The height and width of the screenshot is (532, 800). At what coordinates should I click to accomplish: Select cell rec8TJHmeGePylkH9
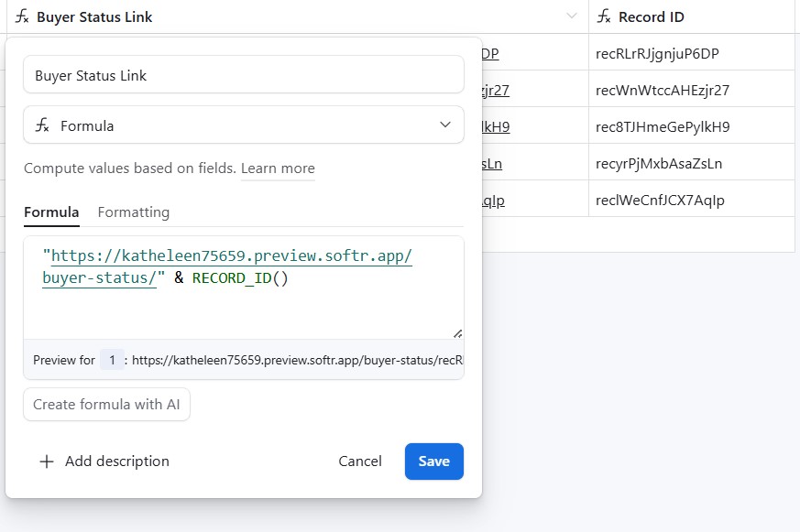coord(691,127)
